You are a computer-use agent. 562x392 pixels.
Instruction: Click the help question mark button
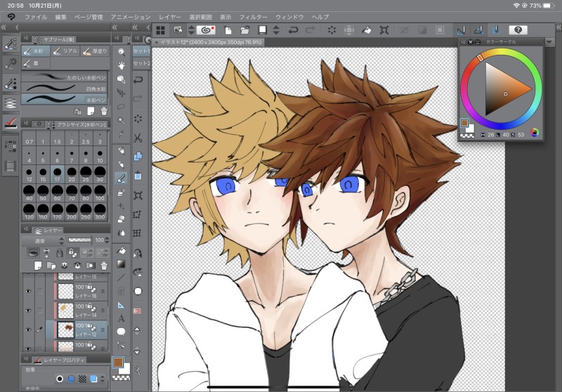click(x=518, y=30)
